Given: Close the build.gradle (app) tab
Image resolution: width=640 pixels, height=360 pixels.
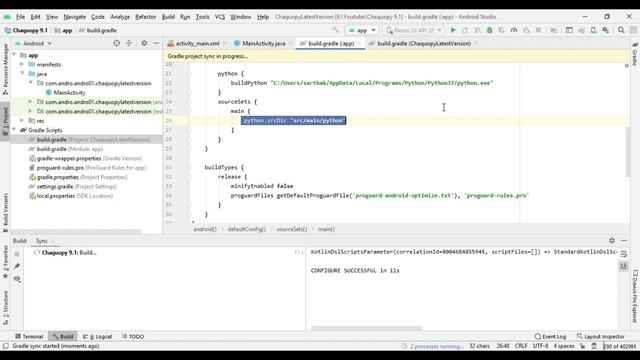Looking at the screenshot, I should click(x=360, y=43).
